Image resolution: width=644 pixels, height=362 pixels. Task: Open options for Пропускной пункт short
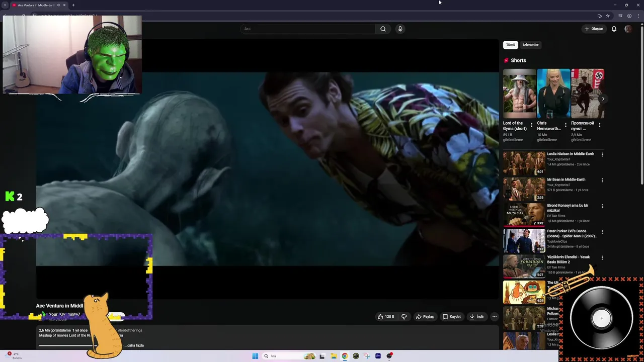click(x=599, y=125)
